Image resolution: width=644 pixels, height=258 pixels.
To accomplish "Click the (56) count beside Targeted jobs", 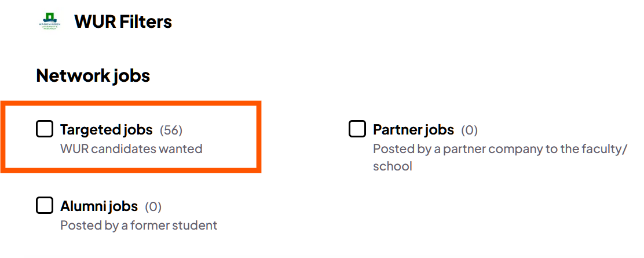I will click(x=171, y=130).
